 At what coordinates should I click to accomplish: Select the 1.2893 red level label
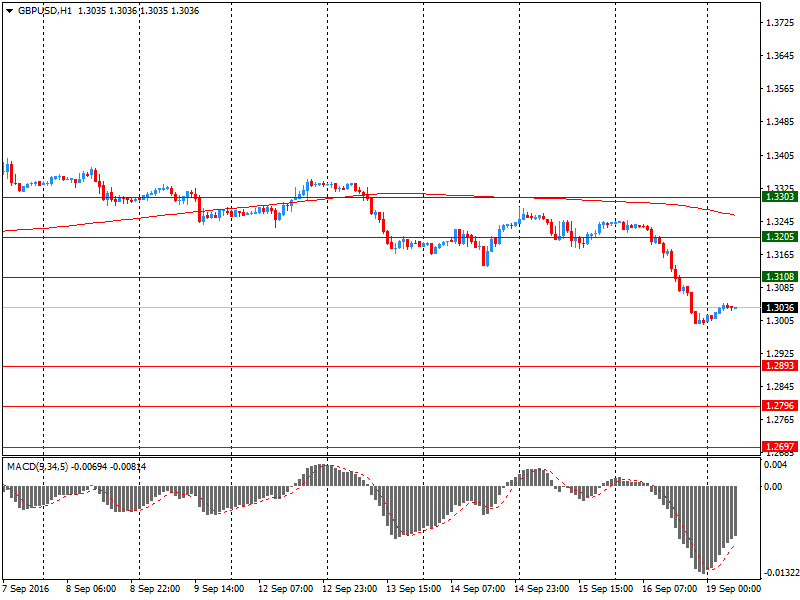(780, 366)
